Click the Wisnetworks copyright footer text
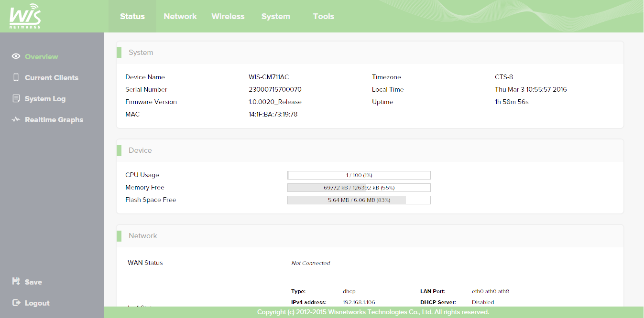The image size is (644, 318). 373,312
